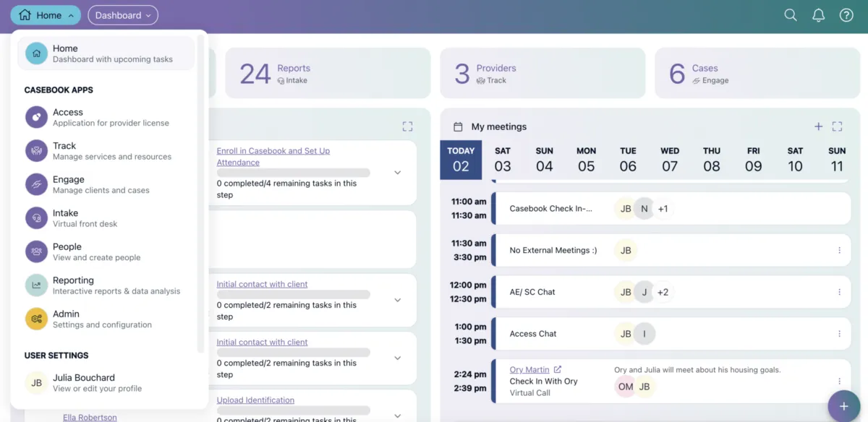Screen dimensions: 868x422
Task: Open options for AE/ SC Chat meeting
Action: (x=840, y=292)
